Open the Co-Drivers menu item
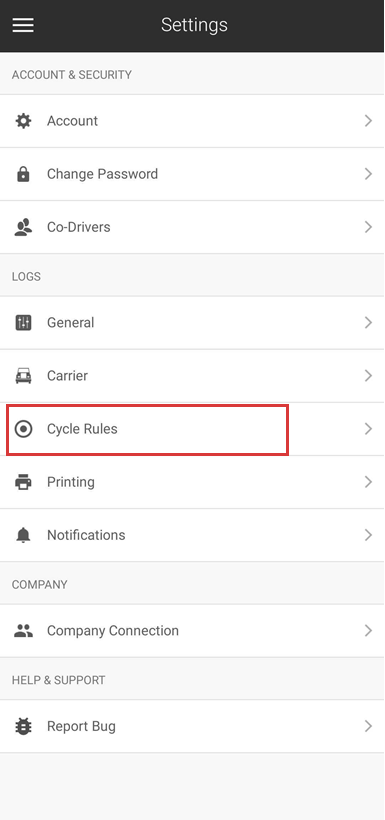 (x=192, y=227)
